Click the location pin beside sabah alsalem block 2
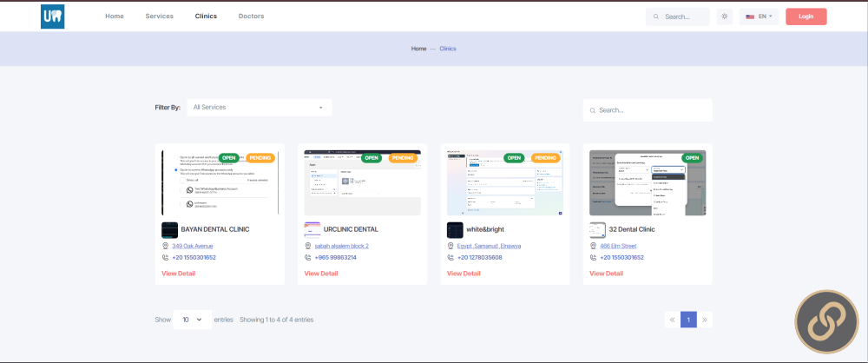The image size is (868, 363). pos(308,246)
